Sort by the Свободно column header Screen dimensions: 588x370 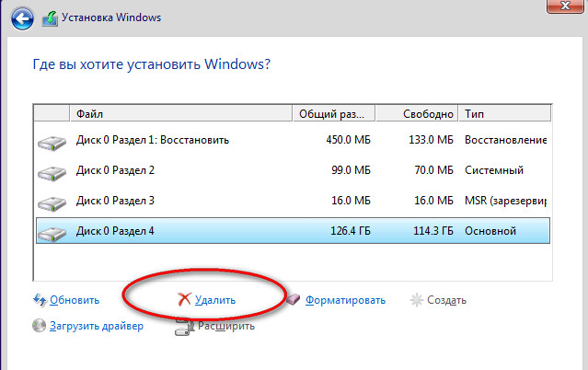tap(417, 113)
